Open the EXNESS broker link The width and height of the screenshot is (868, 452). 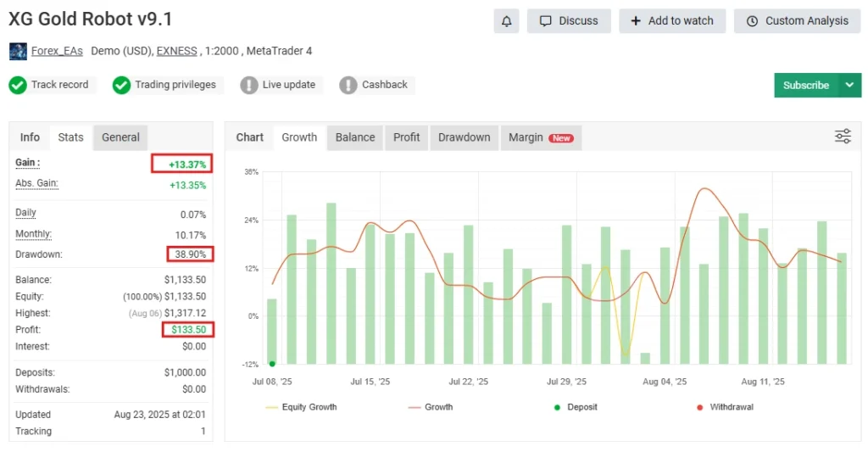point(177,51)
